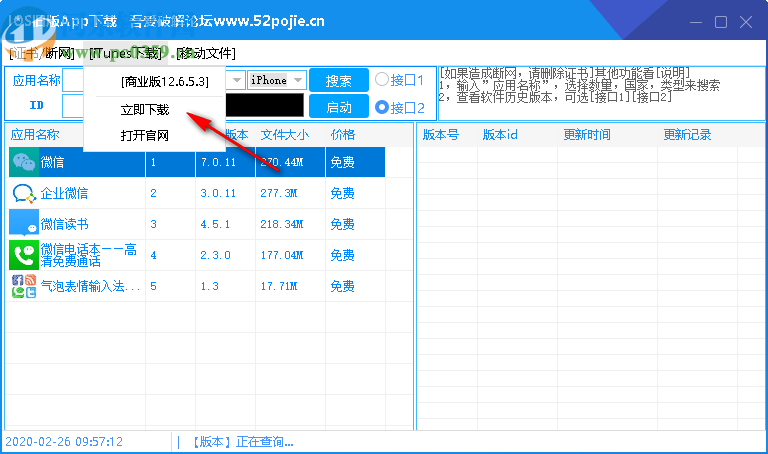768x454 pixels.
Task: Click file size 218.34M
Action: 282,224
